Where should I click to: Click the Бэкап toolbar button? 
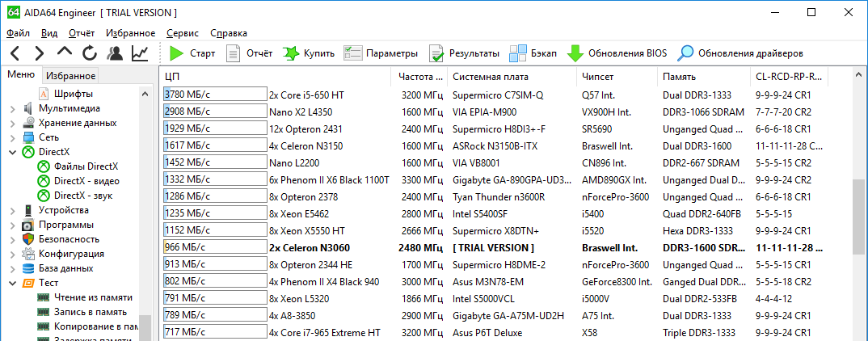tap(533, 53)
